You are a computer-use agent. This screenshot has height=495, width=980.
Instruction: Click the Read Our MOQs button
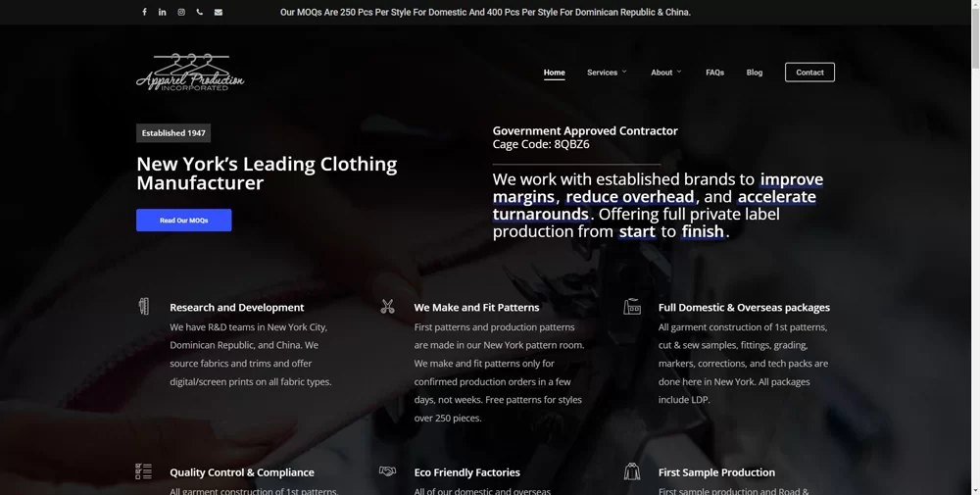point(184,220)
